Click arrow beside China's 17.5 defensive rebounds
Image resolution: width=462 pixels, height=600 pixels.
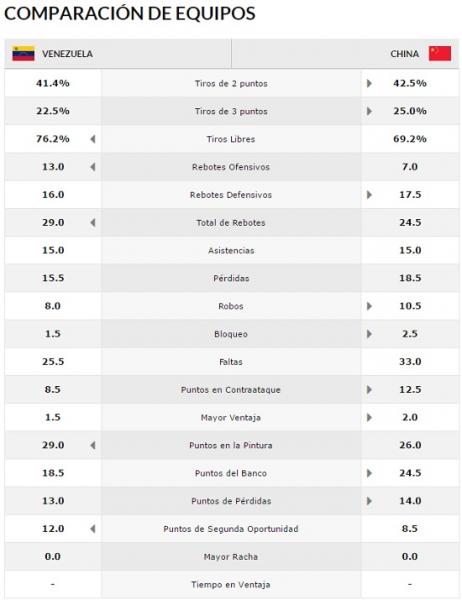click(x=369, y=195)
